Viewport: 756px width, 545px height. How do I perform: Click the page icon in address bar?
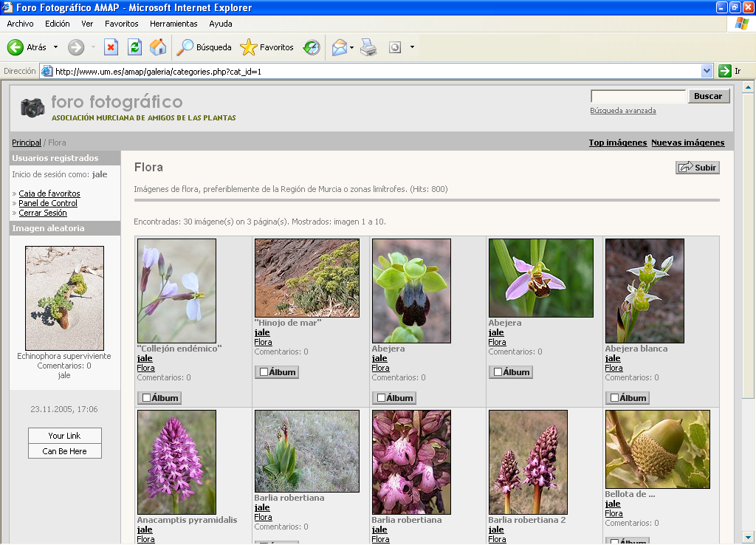47,72
